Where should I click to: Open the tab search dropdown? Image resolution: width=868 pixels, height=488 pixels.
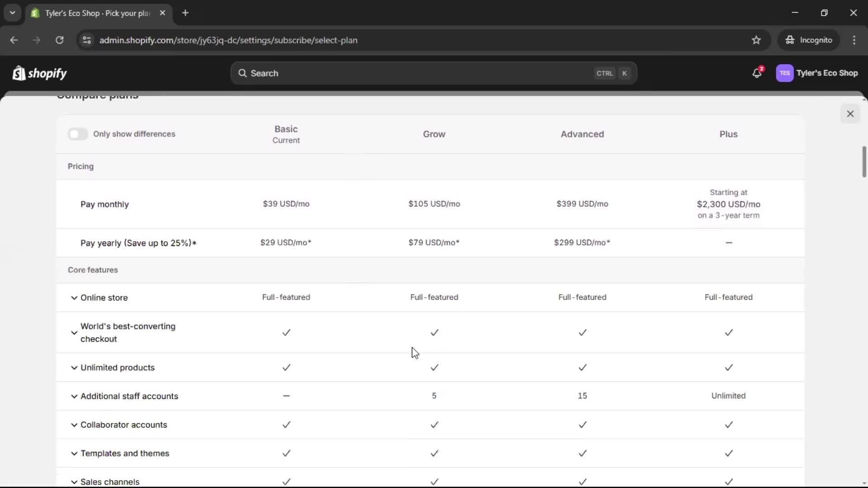pos(12,13)
